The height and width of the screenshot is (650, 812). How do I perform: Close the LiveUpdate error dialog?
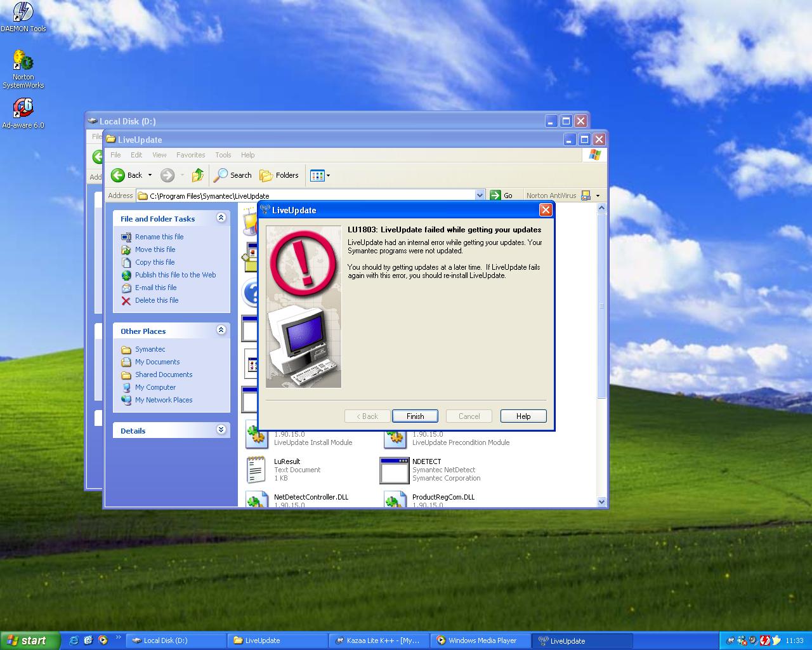(546, 210)
